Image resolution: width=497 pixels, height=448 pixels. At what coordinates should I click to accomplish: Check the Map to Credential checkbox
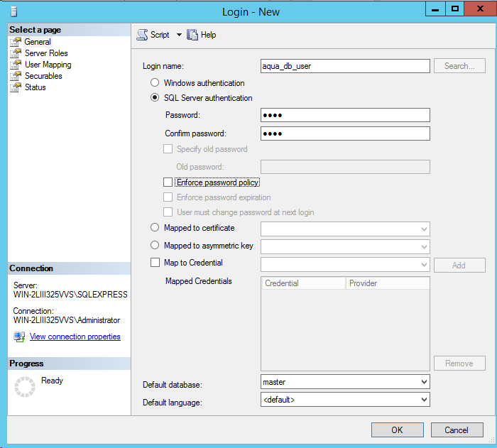(155, 263)
